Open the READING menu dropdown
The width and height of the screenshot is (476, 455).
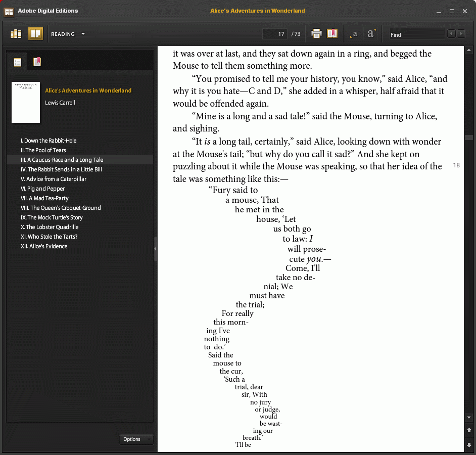click(x=68, y=34)
